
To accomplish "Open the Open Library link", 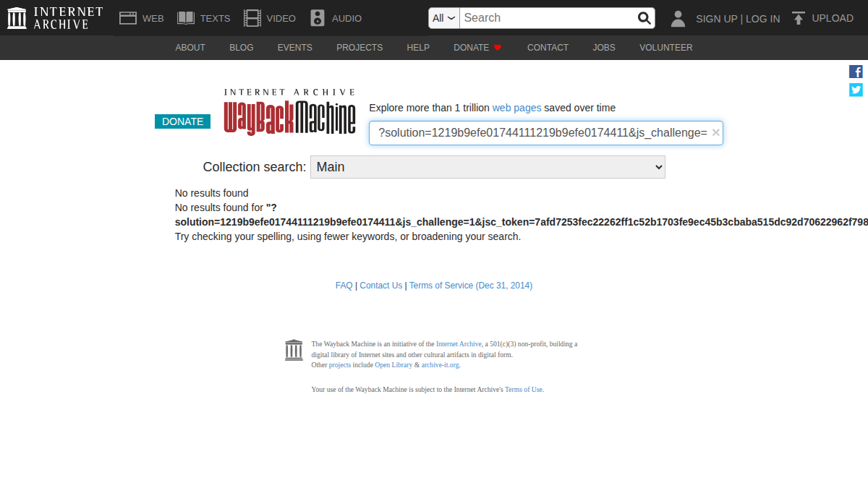I will [393, 365].
